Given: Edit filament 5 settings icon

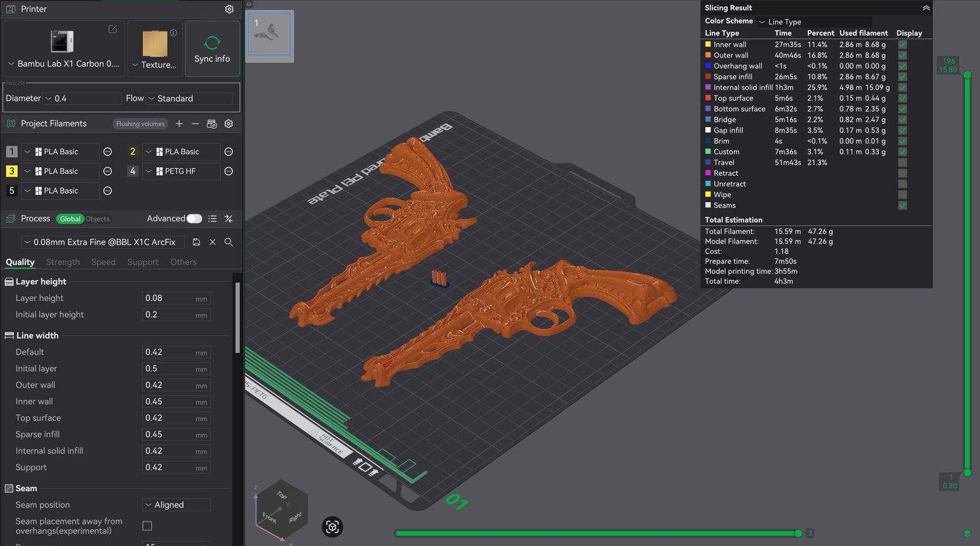Looking at the screenshot, I should 107,191.
